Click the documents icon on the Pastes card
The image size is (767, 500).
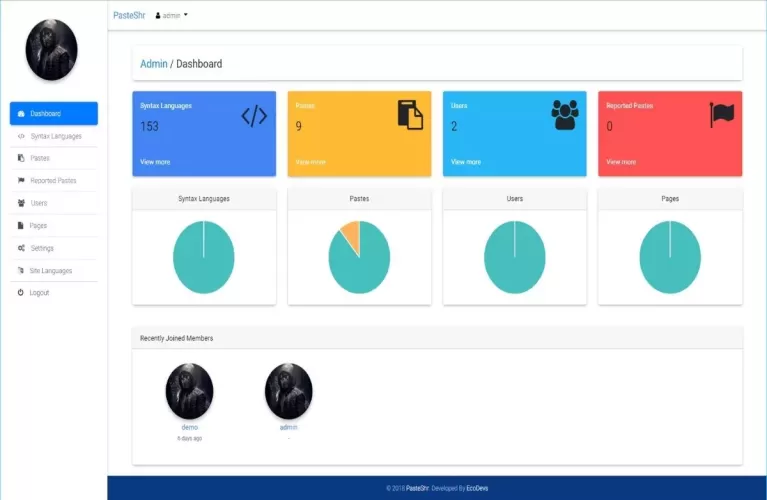click(410, 115)
